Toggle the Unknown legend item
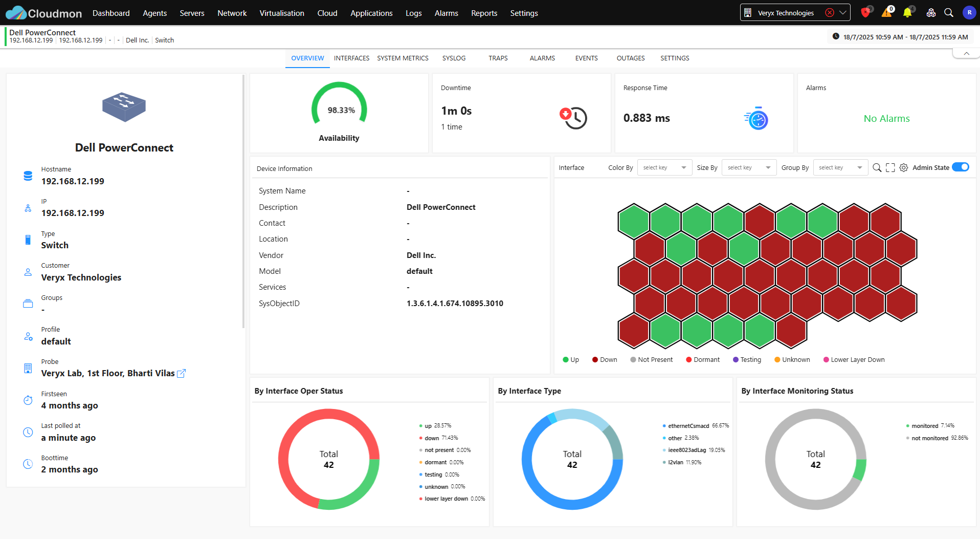 [792, 360]
